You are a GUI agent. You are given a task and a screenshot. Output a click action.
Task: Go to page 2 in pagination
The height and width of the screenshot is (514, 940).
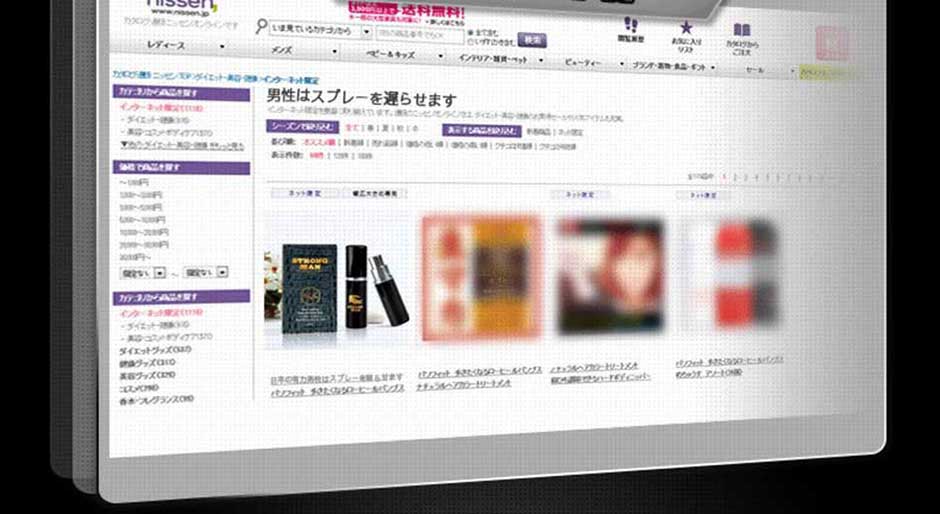point(736,177)
